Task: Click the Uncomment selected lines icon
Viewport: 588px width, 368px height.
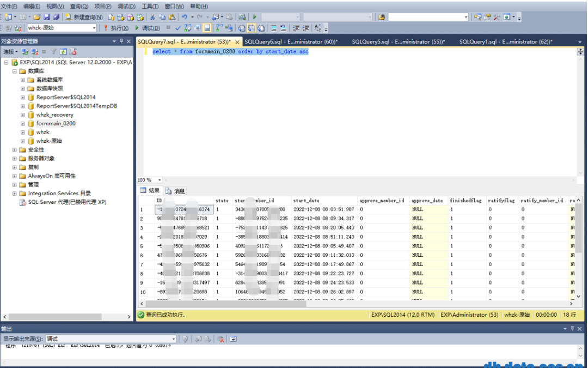Action: coord(283,28)
